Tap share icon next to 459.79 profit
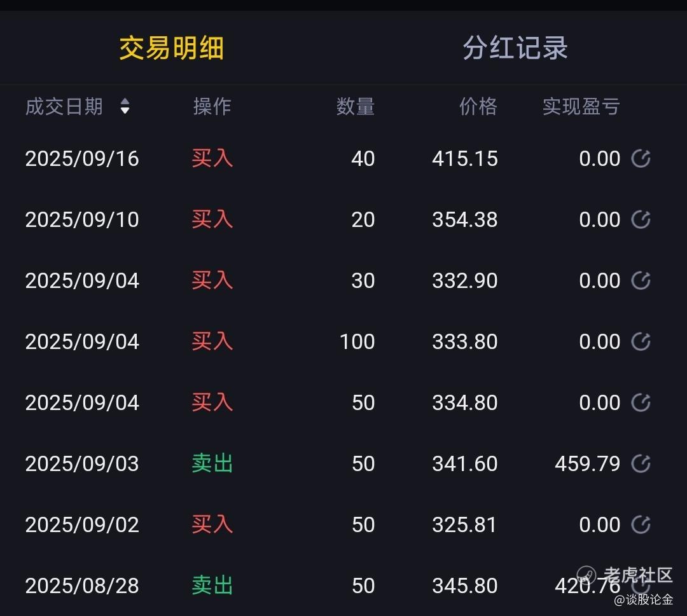The height and width of the screenshot is (616, 687). [641, 463]
